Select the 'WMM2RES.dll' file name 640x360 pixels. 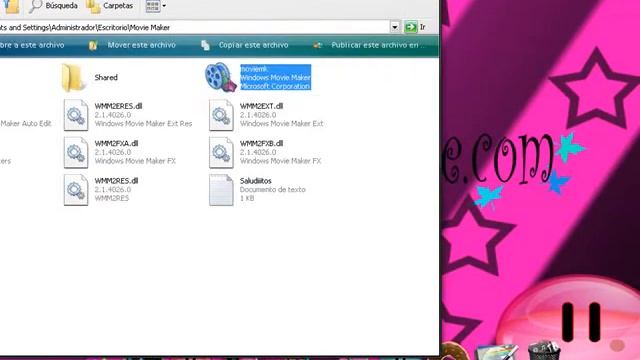click(116, 181)
